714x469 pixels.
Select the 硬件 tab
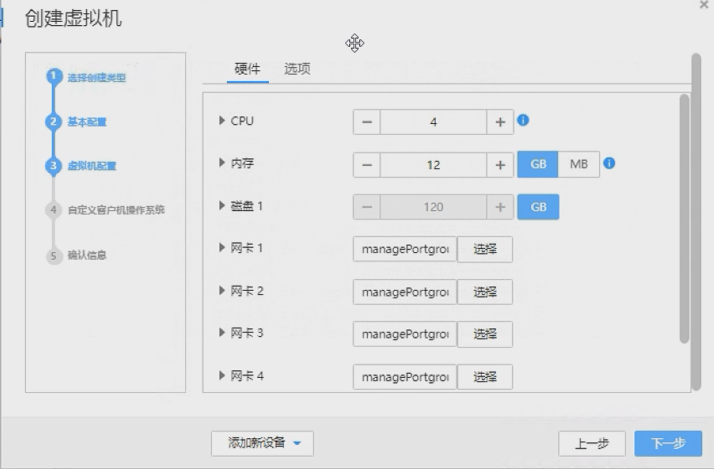point(247,69)
